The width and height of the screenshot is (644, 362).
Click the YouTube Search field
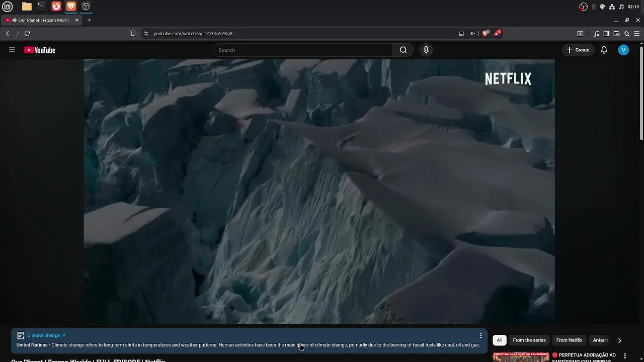coord(302,50)
